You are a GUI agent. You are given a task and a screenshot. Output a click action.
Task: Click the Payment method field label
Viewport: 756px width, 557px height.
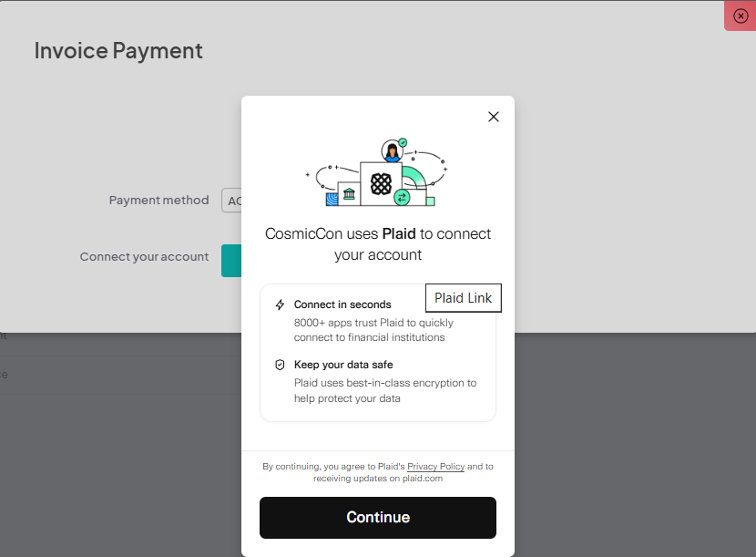click(158, 200)
